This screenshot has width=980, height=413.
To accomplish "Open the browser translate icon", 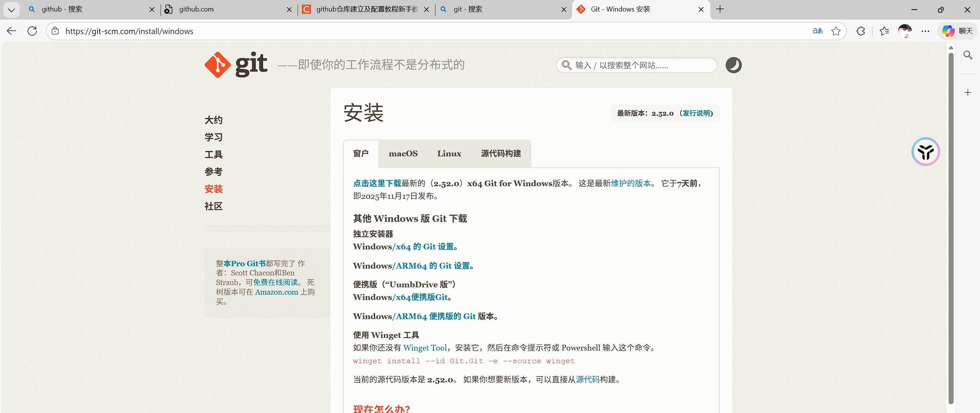I will (817, 31).
